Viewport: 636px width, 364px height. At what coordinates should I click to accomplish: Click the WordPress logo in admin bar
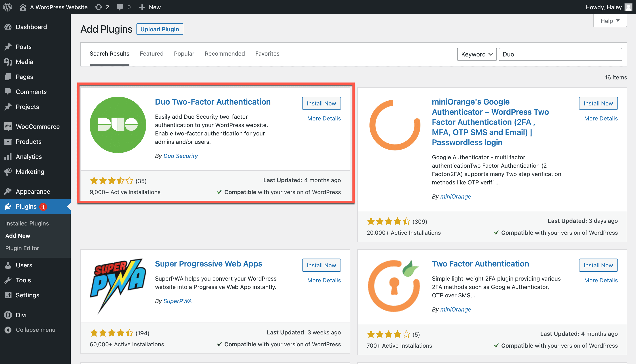(x=8, y=7)
